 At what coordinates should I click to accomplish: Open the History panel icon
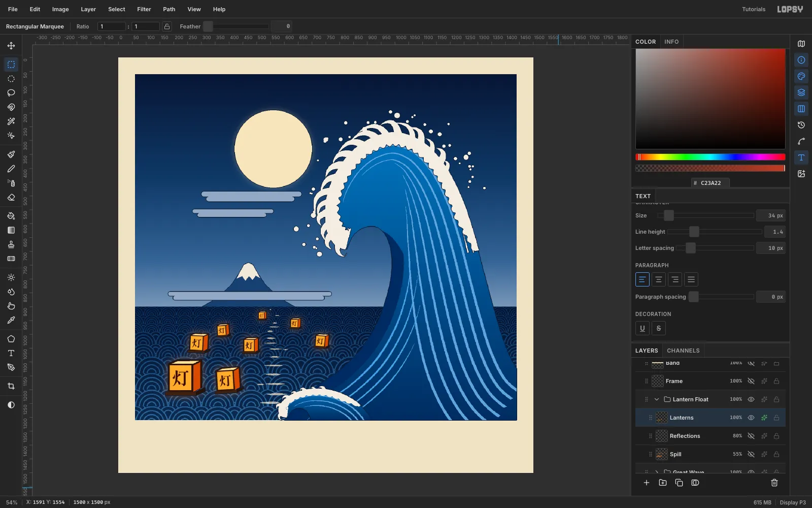[x=801, y=125]
